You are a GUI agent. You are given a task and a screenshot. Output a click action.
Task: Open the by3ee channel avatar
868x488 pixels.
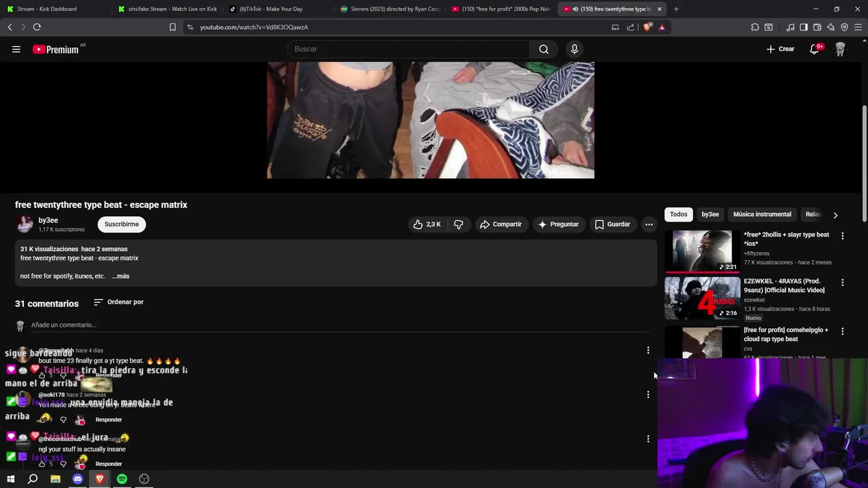click(x=24, y=224)
